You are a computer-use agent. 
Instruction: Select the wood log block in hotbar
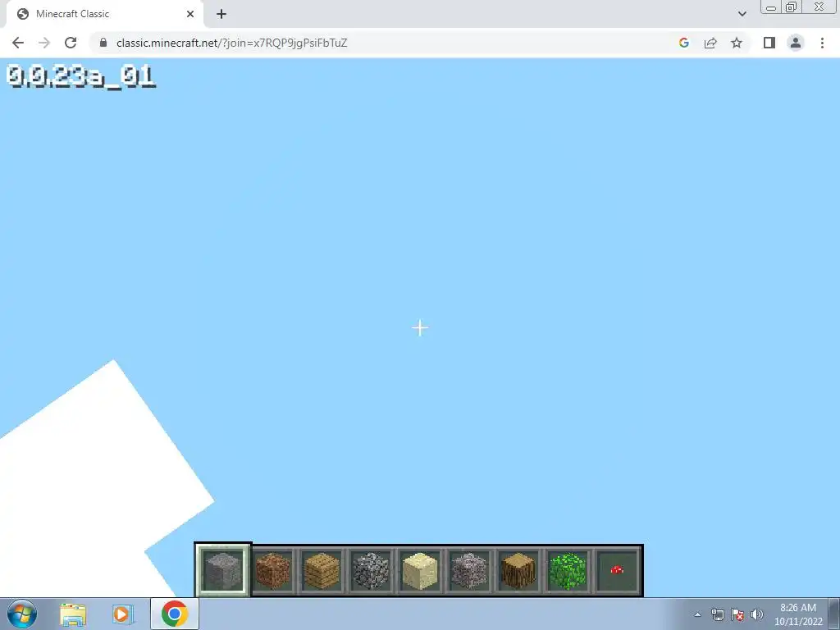point(518,571)
